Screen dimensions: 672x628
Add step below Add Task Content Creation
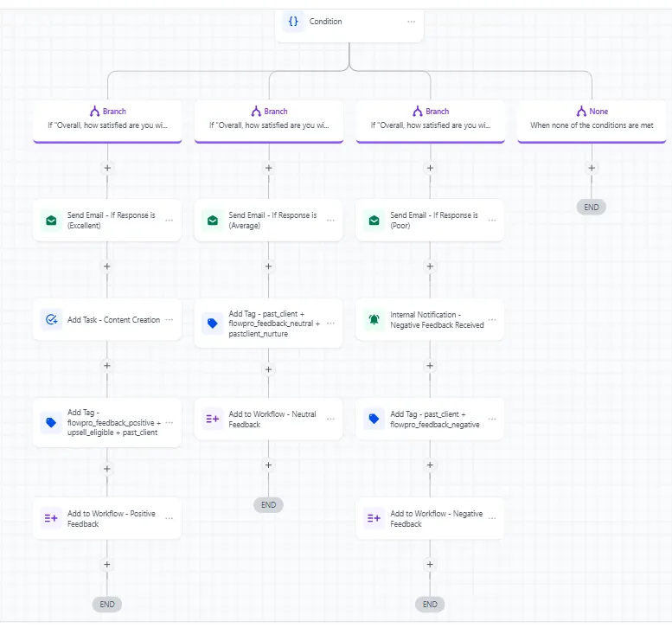point(107,366)
